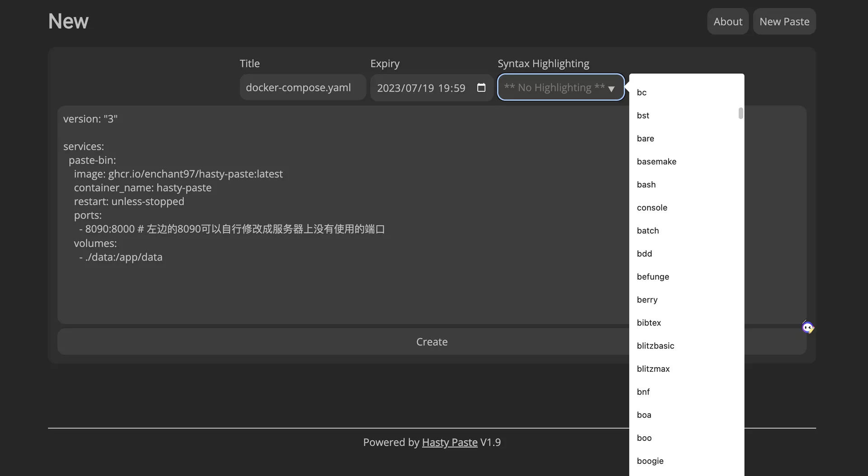
Task: Expand the Syntax Highlighting dropdown
Action: 560,87
